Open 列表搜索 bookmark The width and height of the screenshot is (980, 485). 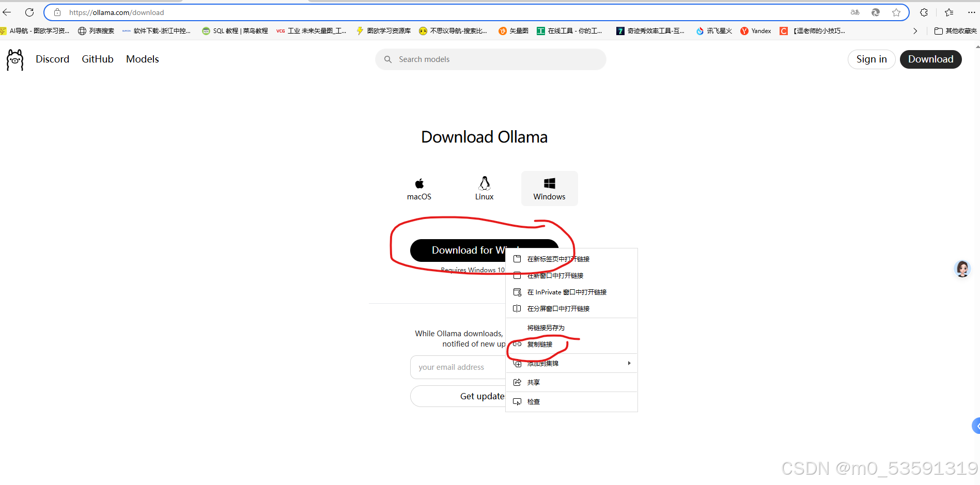[96, 31]
